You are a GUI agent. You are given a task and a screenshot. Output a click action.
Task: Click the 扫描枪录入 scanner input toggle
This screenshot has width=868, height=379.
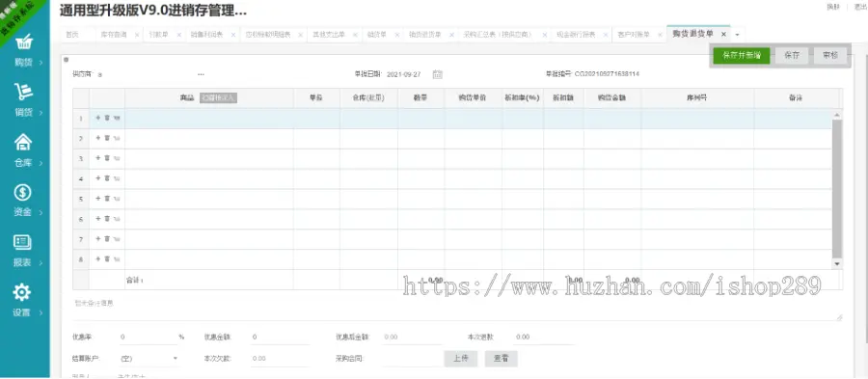coord(218,98)
